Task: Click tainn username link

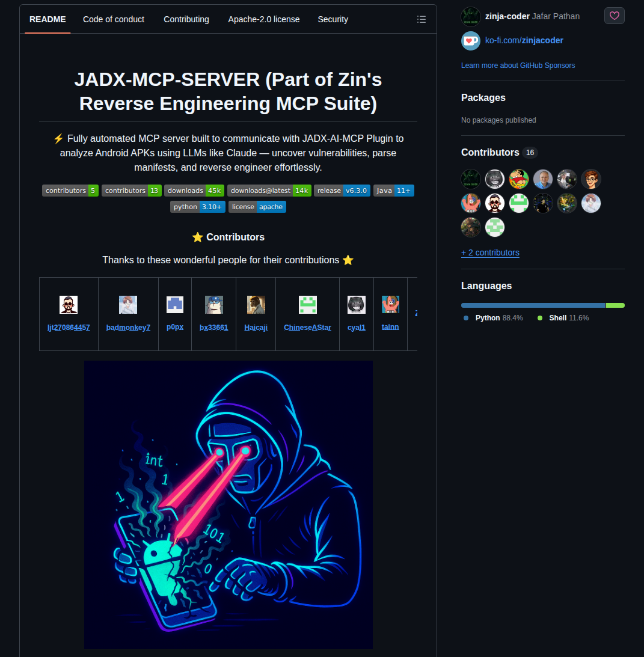Action: click(390, 327)
